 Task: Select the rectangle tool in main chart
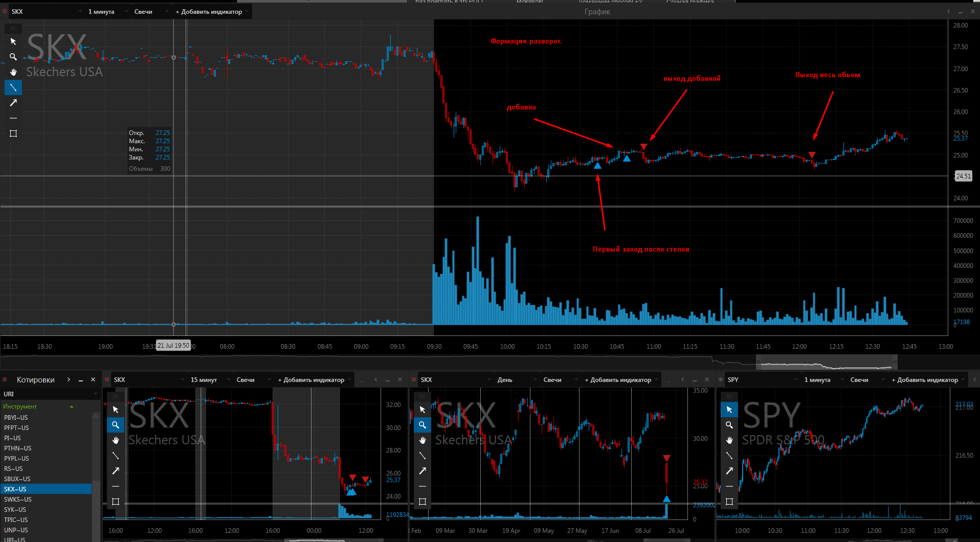13,133
